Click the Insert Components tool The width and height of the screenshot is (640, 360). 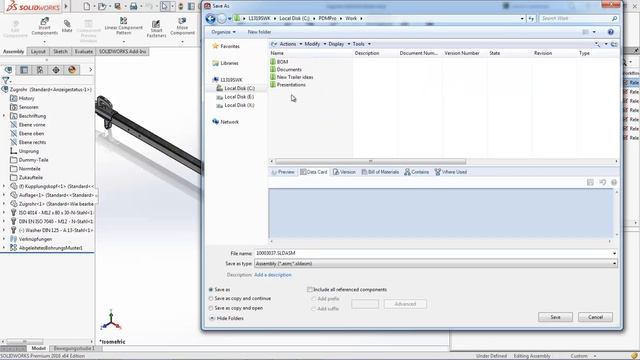pyautogui.click(x=44, y=27)
